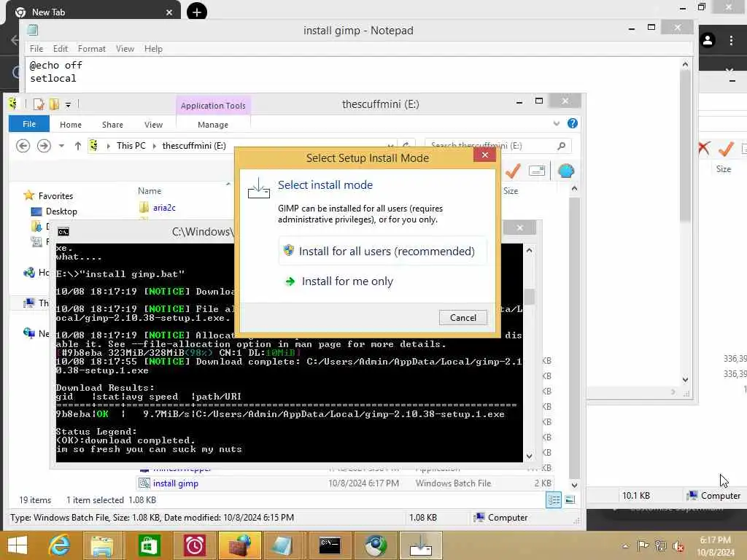
Task: Open the aria2c folder
Action: 164,208
